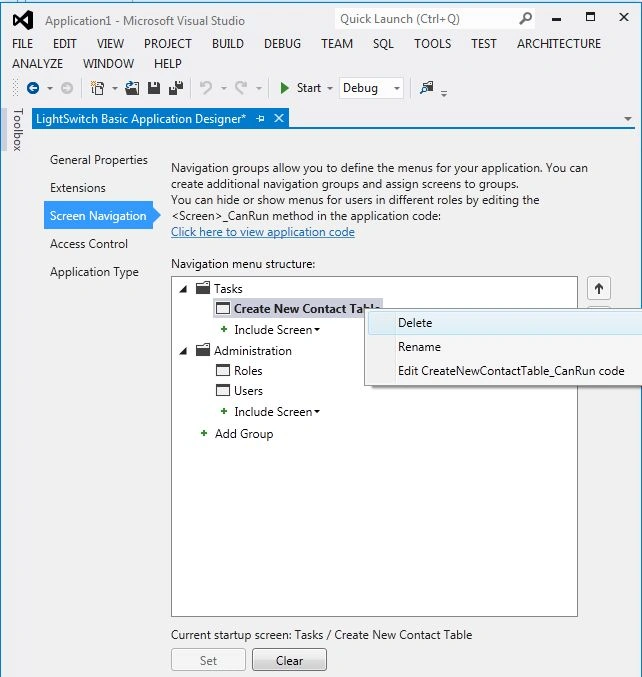Open the HELP menu
This screenshot has height=677, width=642.
[x=168, y=63]
